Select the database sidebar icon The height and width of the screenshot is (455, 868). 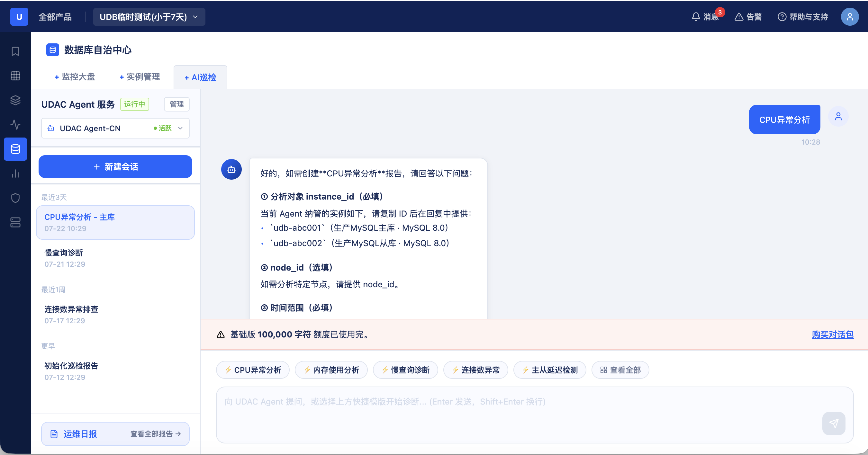pos(15,149)
